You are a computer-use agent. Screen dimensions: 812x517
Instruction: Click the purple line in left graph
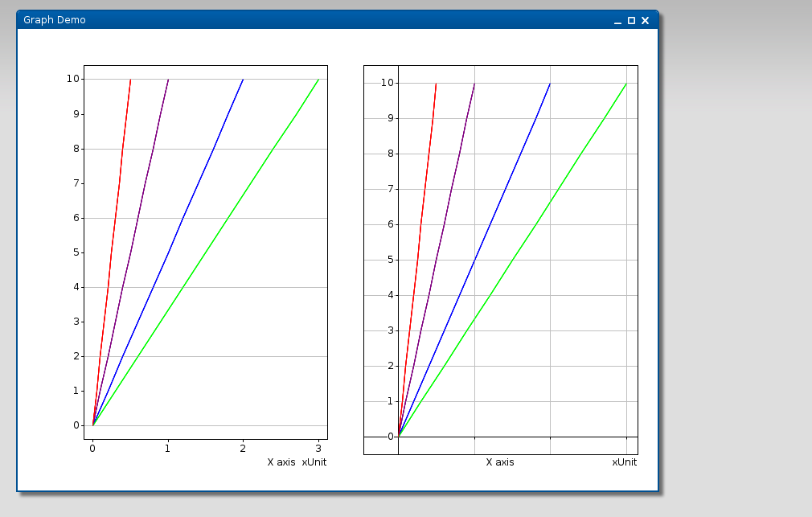pyautogui.click(x=130, y=252)
